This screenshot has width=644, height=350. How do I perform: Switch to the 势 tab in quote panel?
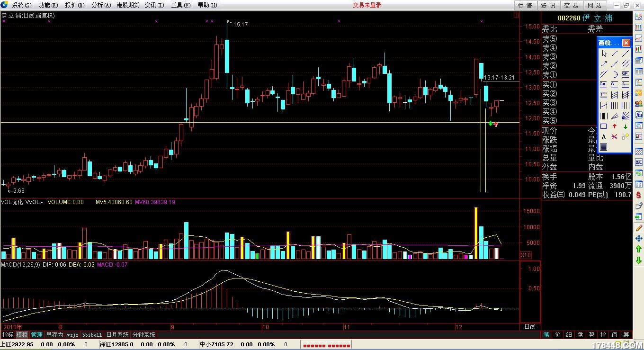coord(592,335)
